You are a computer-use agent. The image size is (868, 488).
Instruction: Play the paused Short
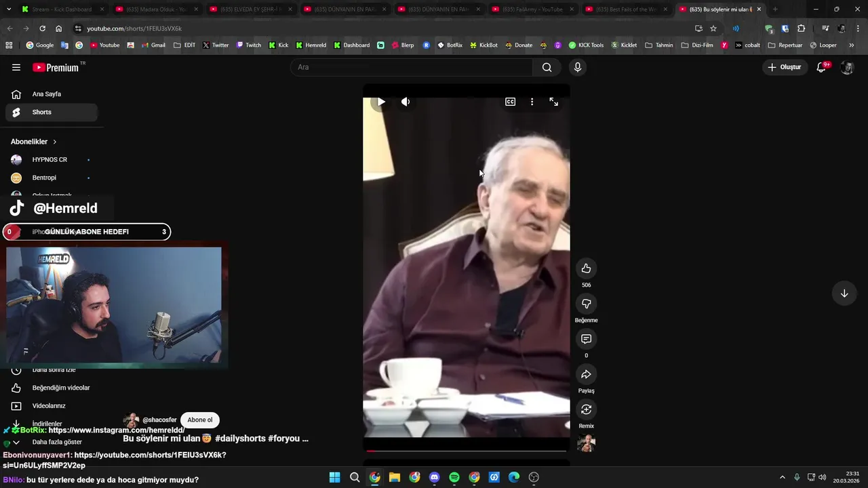point(381,102)
